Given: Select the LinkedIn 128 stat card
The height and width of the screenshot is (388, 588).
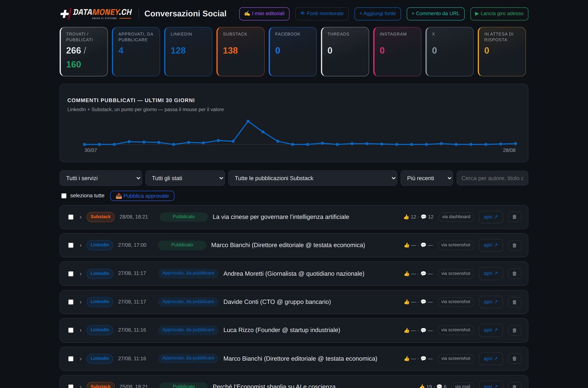Looking at the screenshot, I should point(188,52).
